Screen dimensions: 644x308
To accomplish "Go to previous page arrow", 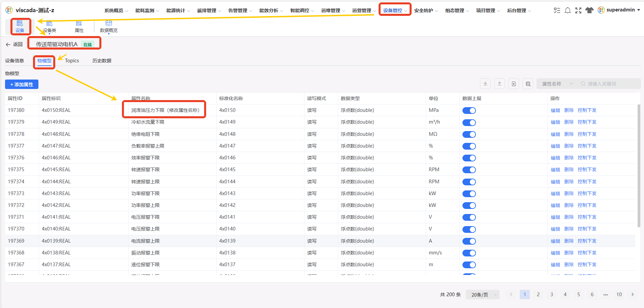I will (511, 295).
